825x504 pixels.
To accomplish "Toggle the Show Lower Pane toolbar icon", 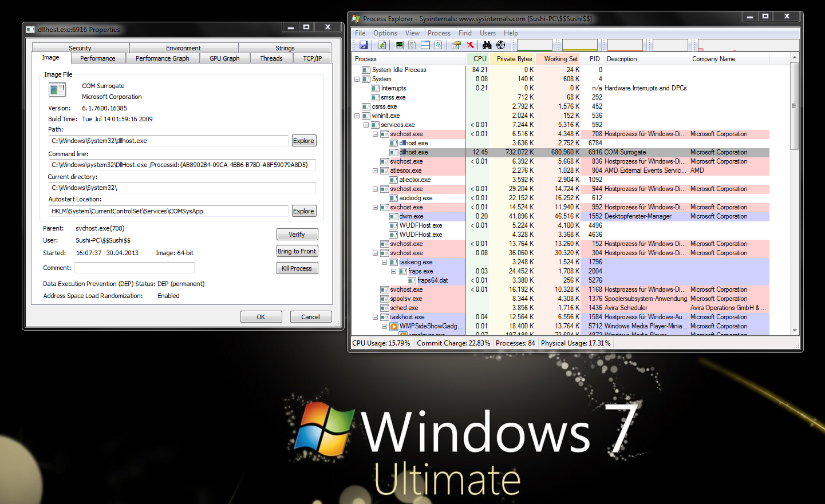I will [425, 45].
